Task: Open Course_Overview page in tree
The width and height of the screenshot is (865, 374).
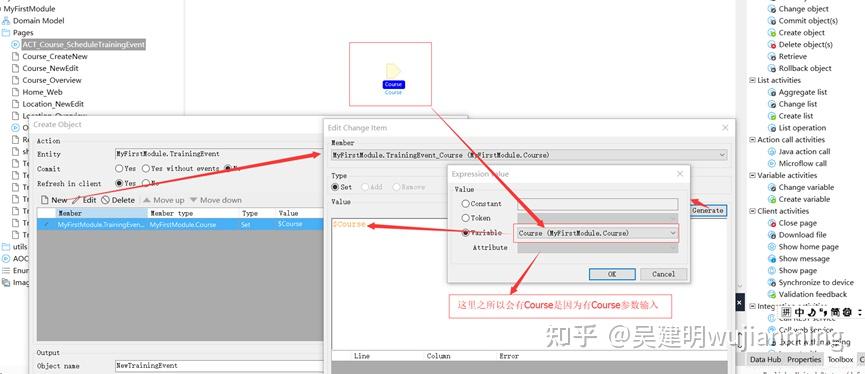Action: point(52,80)
